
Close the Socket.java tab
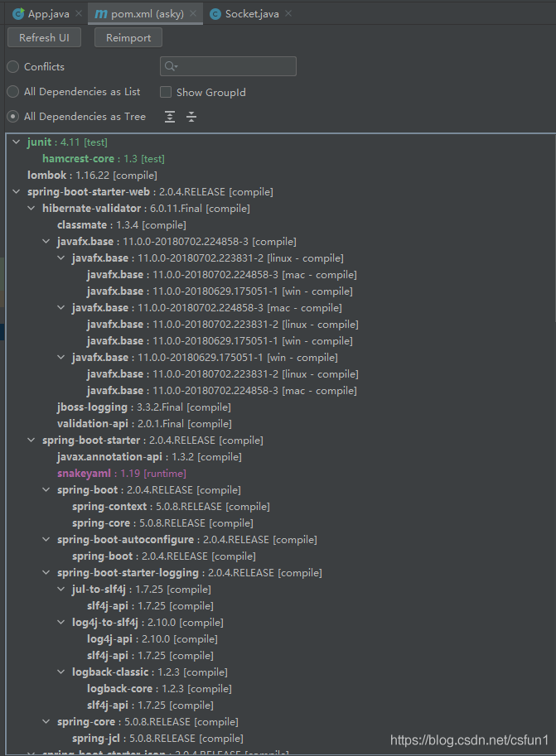[x=288, y=13]
